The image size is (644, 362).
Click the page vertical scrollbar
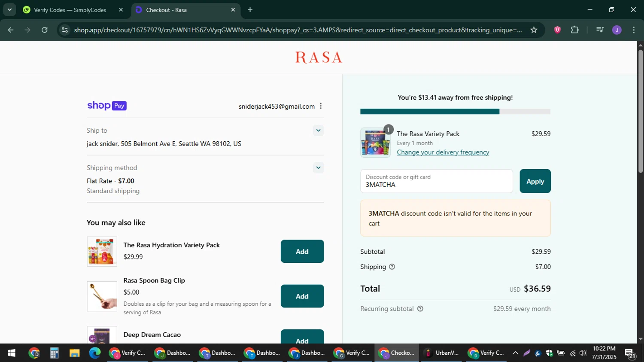(641, 112)
